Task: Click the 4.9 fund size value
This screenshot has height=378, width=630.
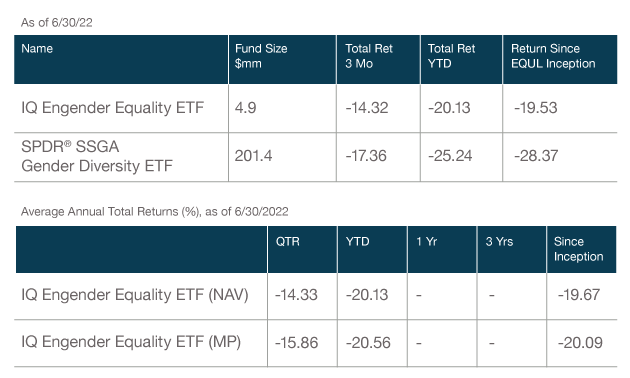Action: tap(245, 108)
